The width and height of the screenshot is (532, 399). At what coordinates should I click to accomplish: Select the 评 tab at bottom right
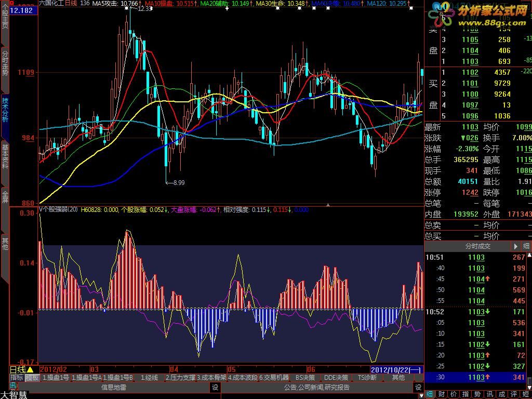click(514, 395)
